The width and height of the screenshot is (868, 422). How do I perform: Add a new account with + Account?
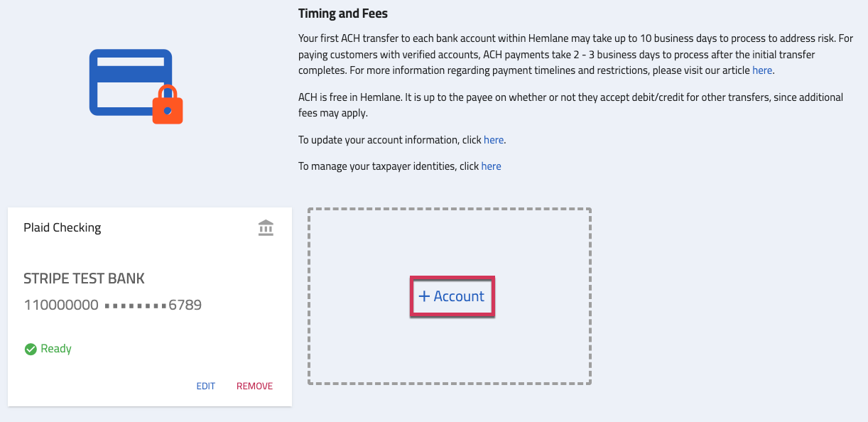tap(452, 296)
